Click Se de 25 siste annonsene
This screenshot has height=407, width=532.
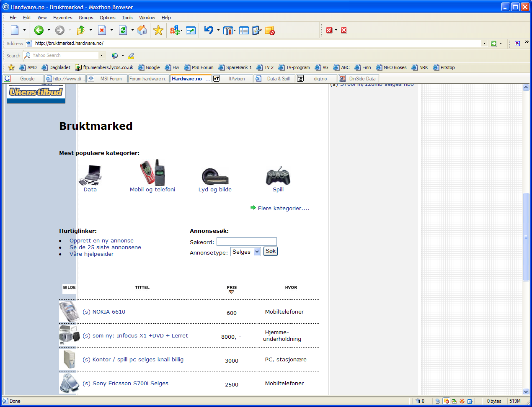pos(105,247)
